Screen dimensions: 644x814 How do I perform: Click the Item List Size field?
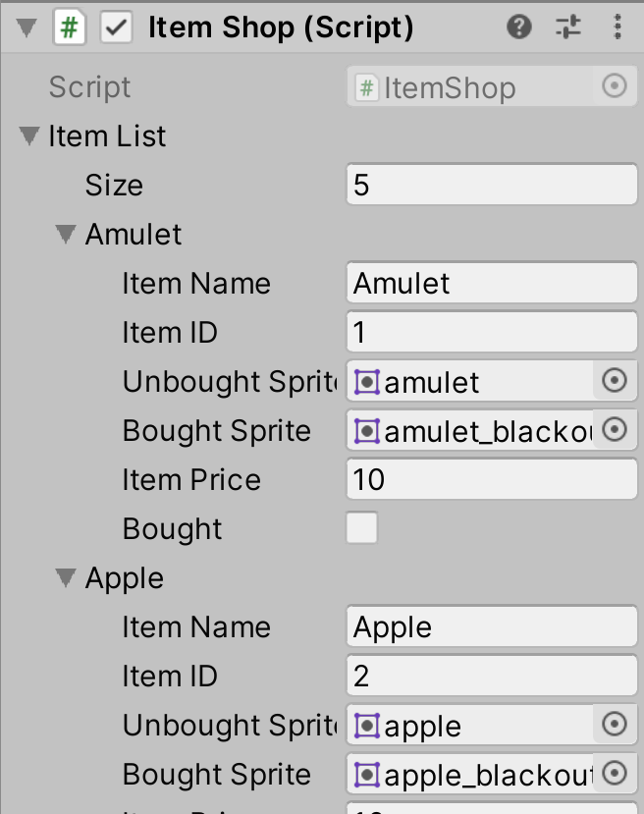[492, 185]
